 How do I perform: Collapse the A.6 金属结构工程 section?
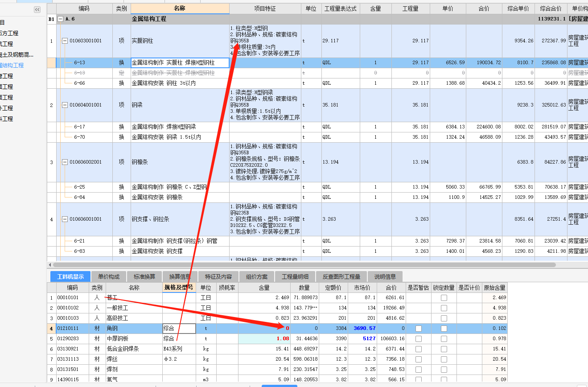pyautogui.click(x=60, y=19)
